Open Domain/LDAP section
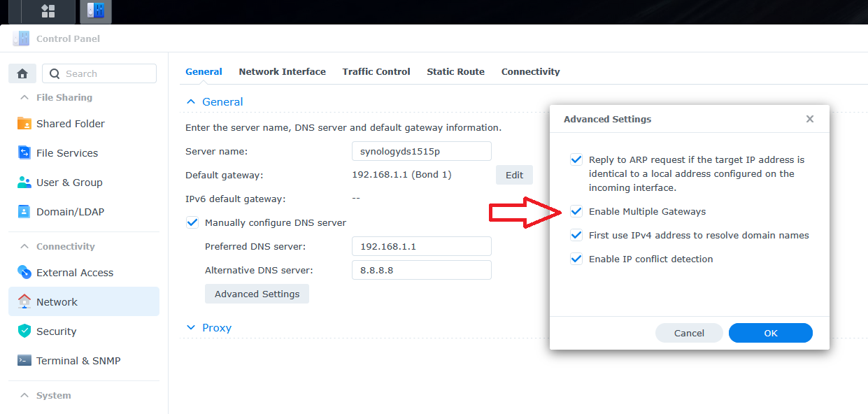Viewport: 868px width, 414px height. [70, 212]
